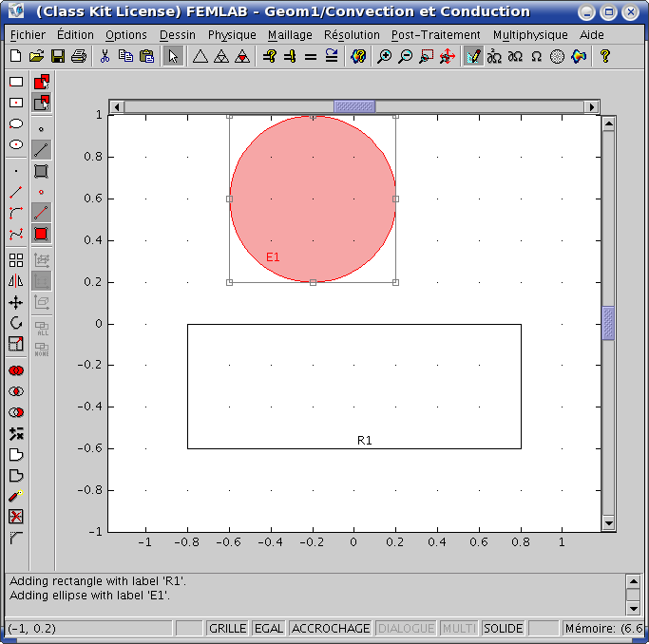Click the Solve equals-sign icon
The image size is (649, 644).
pyautogui.click(x=310, y=56)
